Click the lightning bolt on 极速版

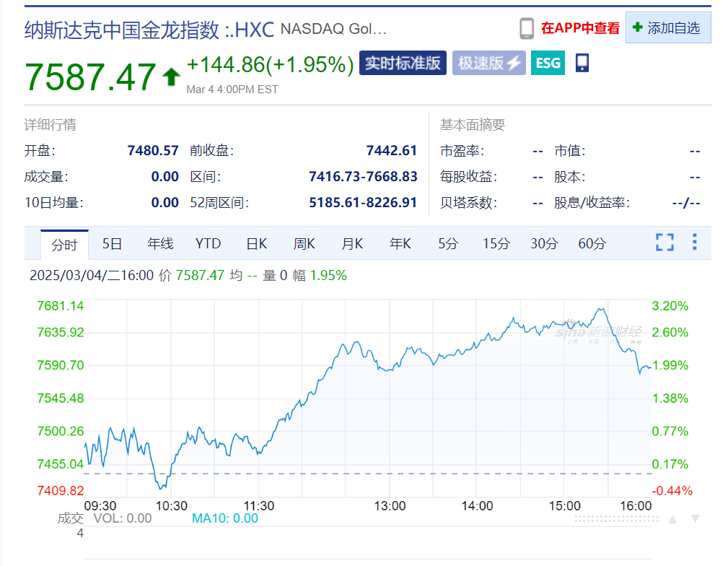point(513,64)
